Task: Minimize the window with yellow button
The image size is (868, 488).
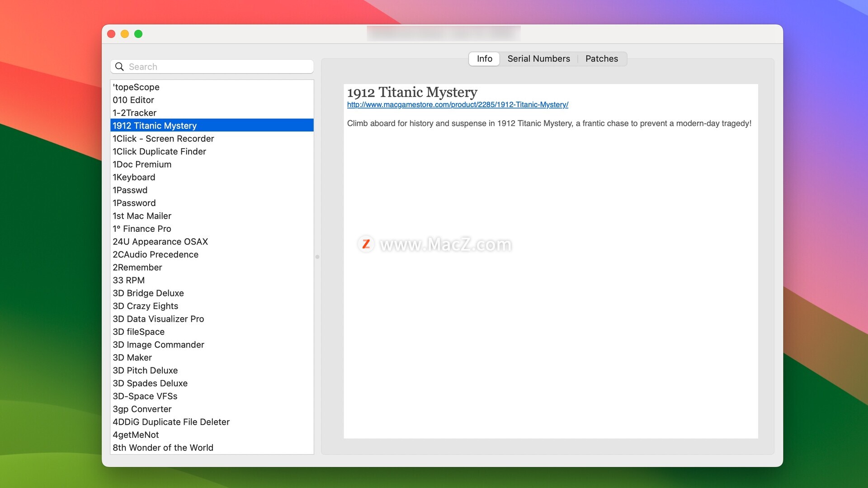Action: (125, 34)
